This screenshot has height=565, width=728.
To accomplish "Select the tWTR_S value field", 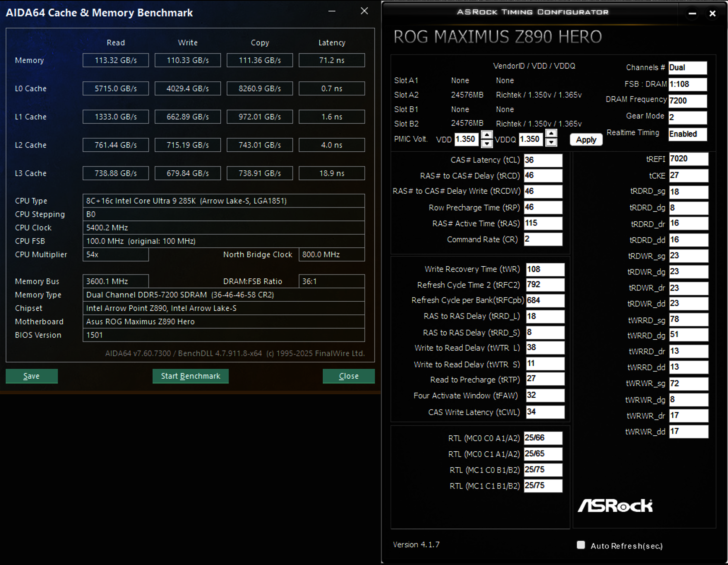I will (545, 364).
